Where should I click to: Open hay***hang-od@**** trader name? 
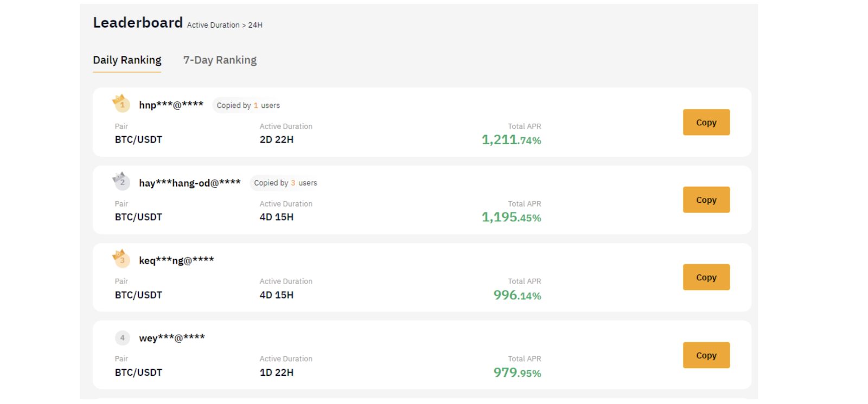tap(189, 183)
